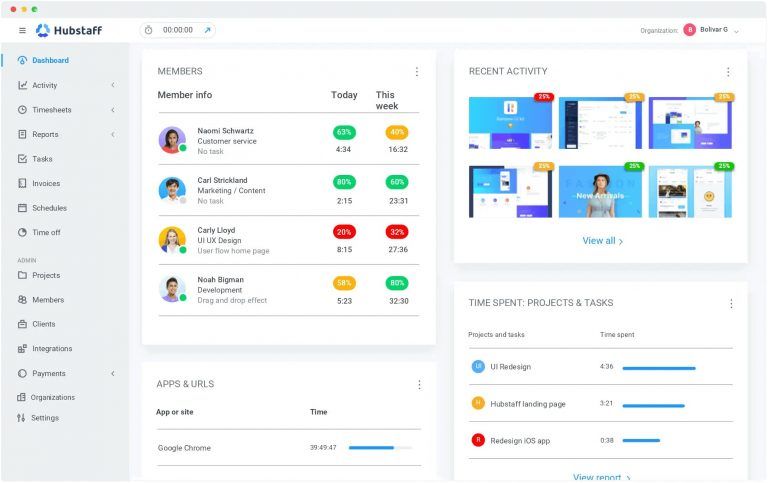
Task: Expand the Activity sidebar submenu
Action: pos(112,86)
